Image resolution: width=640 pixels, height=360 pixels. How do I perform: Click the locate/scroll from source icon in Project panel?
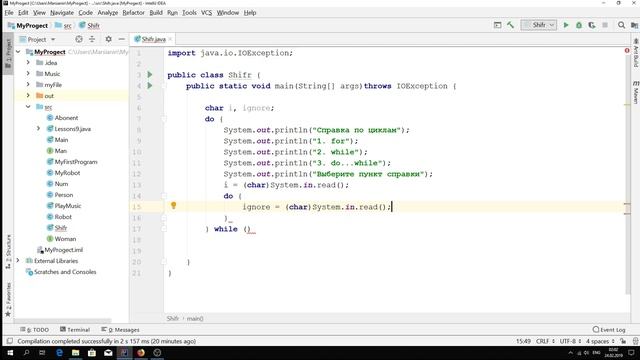[x=79, y=39]
